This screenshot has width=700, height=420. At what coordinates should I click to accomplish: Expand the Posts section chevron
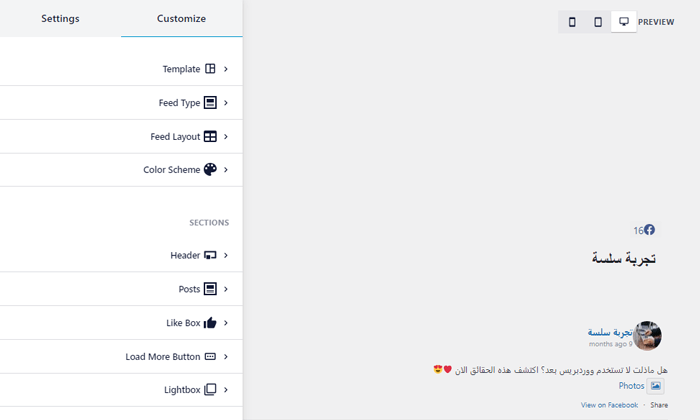(226, 289)
